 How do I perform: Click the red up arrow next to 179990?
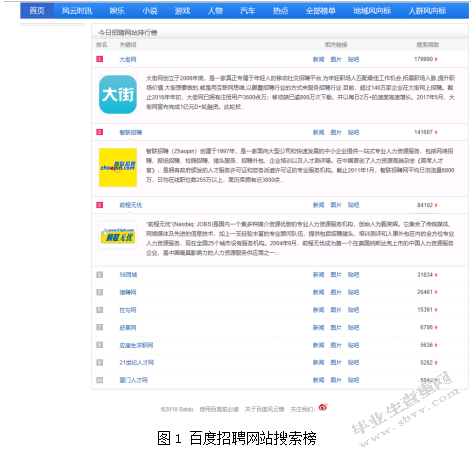pyautogui.click(x=436, y=59)
